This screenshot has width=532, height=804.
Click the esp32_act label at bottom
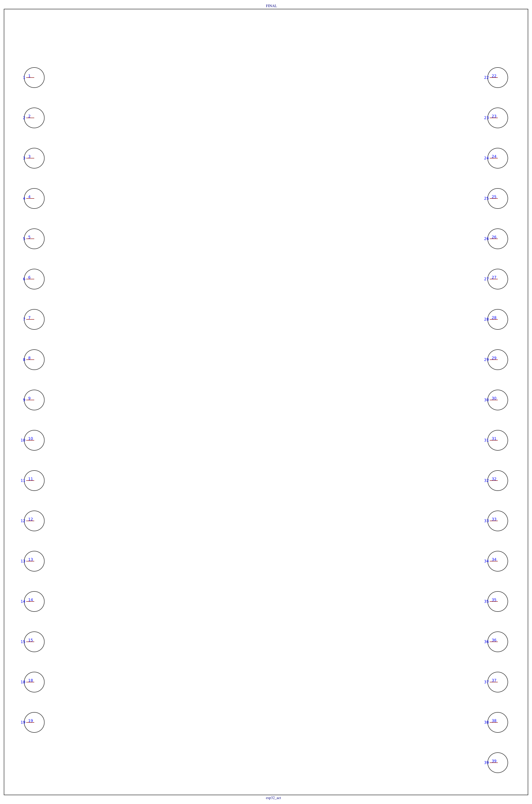pos(273,798)
